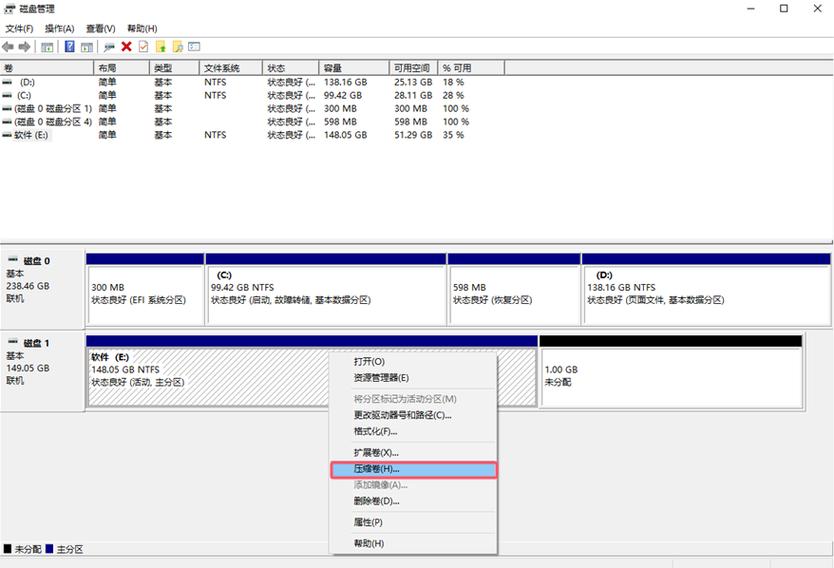
Task: Click the properties checkmark document toolbar icon
Action: pyautogui.click(x=144, y=47)
